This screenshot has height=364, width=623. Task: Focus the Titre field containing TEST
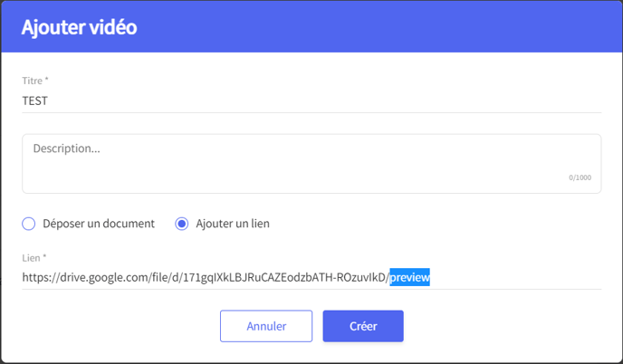coord(311,101)
